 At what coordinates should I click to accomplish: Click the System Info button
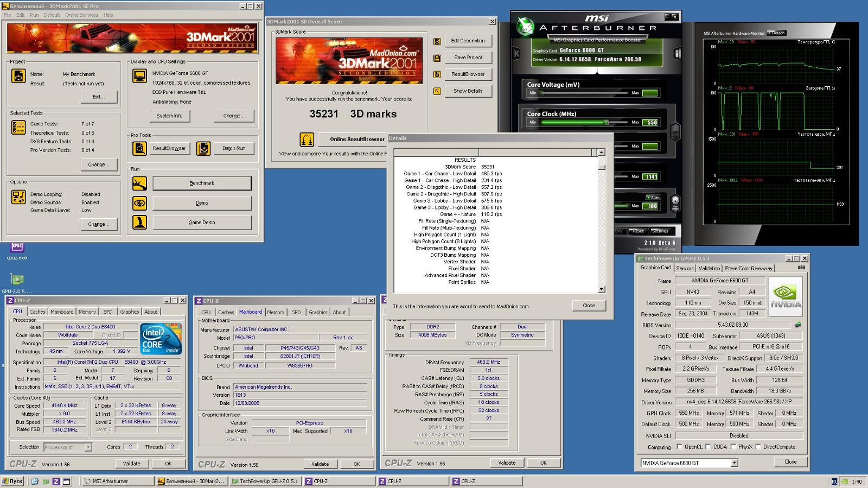[x=169, y=116]
